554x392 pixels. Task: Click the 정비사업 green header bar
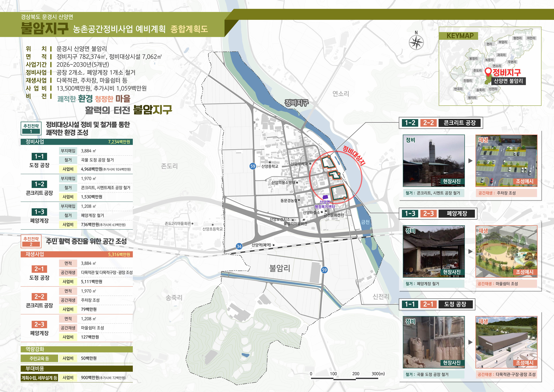click(x=77, y=142)
